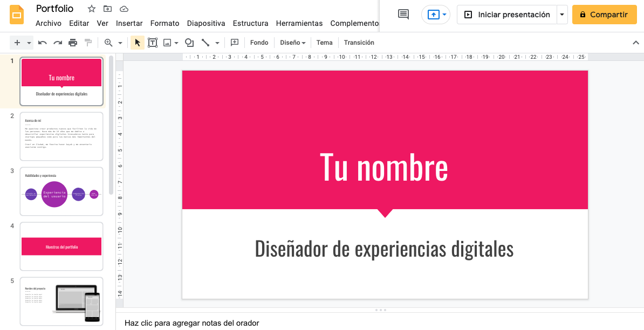Viewport: 644px width, 330px height.
Task: Select the cursor selection tool
Action: pyautogui.click(x=137, y=42)
